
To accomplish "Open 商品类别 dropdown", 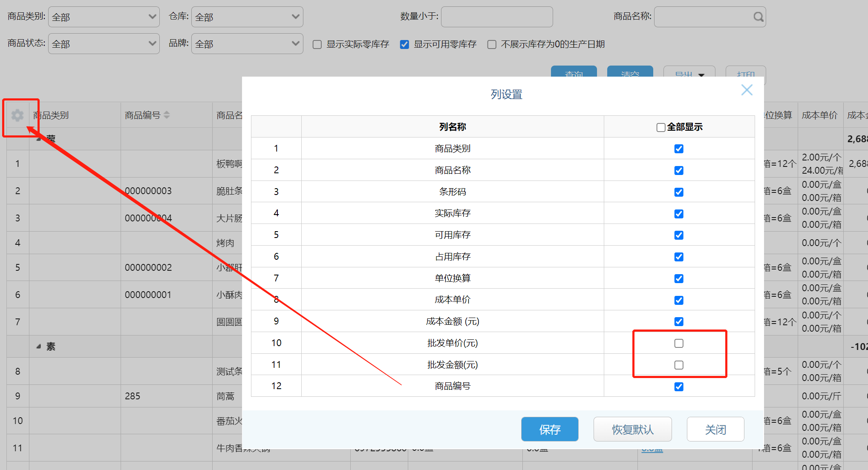I will pos(104,17).
